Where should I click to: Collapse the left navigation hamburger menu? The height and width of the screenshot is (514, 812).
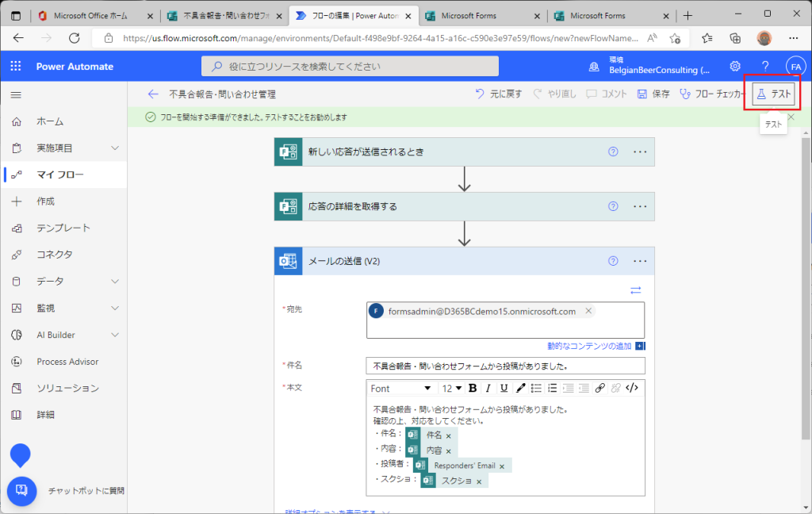click(16, 95)
